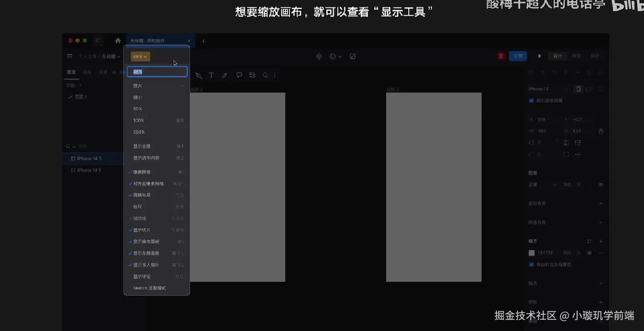Select the Comment tool bubble icon
This screenshot has width=644, height=331.
pyautogui.click(x=239, y=75)
